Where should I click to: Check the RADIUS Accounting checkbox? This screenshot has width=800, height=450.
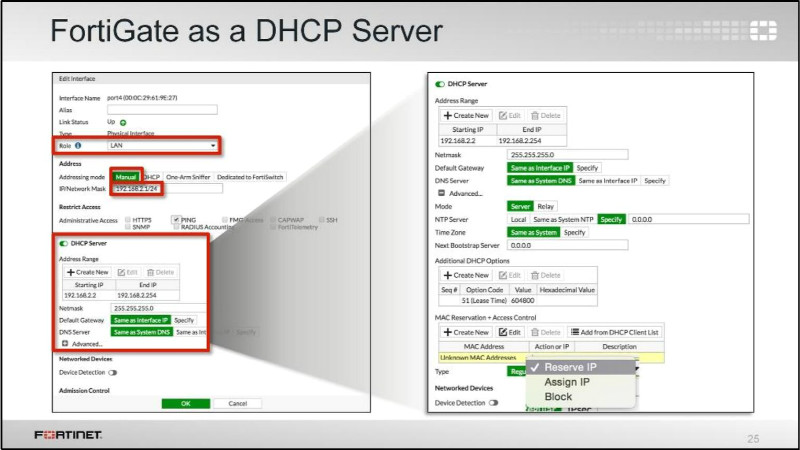[176, 227]
